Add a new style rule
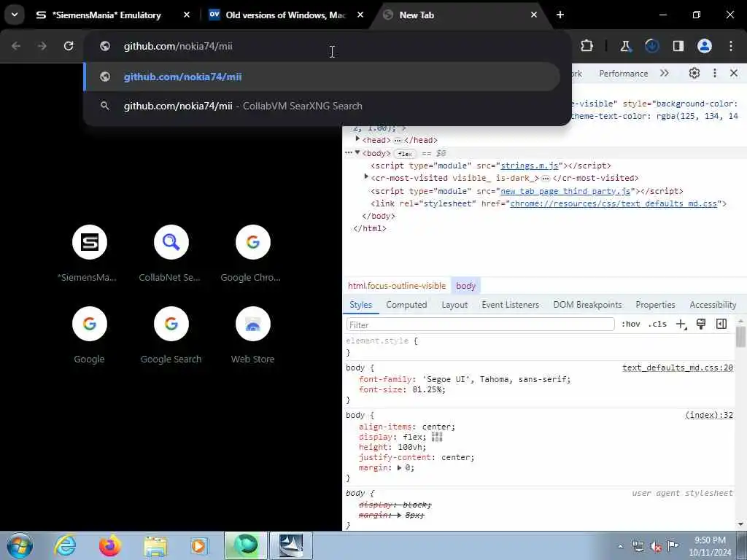Screen dimensions: 747x560 [x=681, y=324]
